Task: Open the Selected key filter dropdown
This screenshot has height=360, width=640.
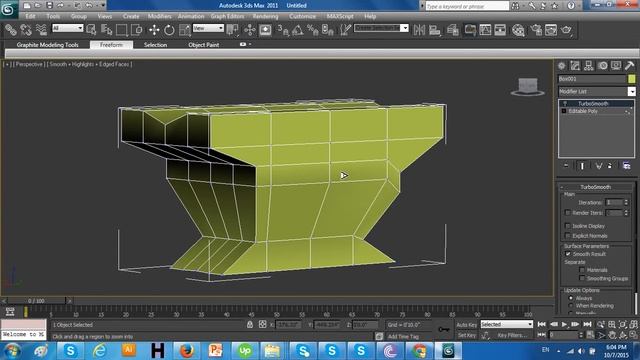Action: pyautogui.click(x=507, y=324)
